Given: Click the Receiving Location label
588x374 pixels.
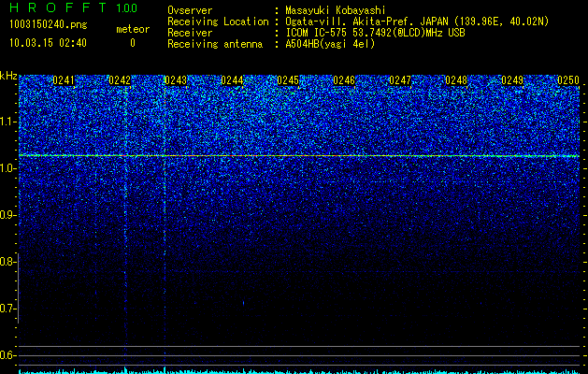Looking at the screenshot, I should click(218, 22).
